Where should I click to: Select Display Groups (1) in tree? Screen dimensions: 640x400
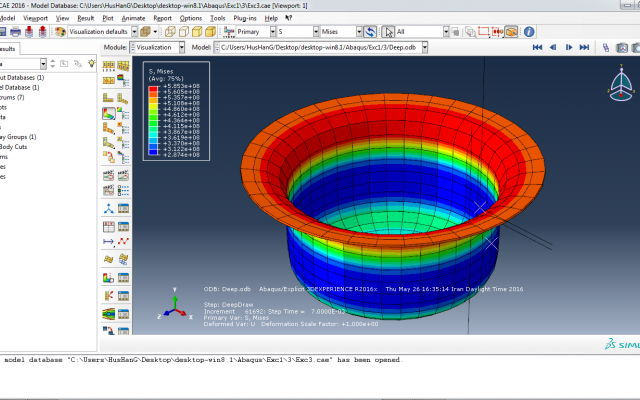click(18, 137)
